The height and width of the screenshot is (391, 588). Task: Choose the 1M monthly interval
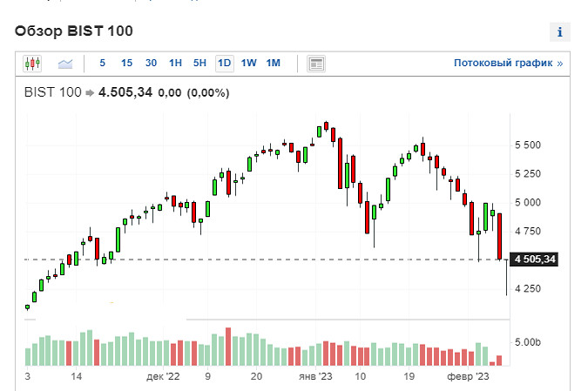coord(274,64)
